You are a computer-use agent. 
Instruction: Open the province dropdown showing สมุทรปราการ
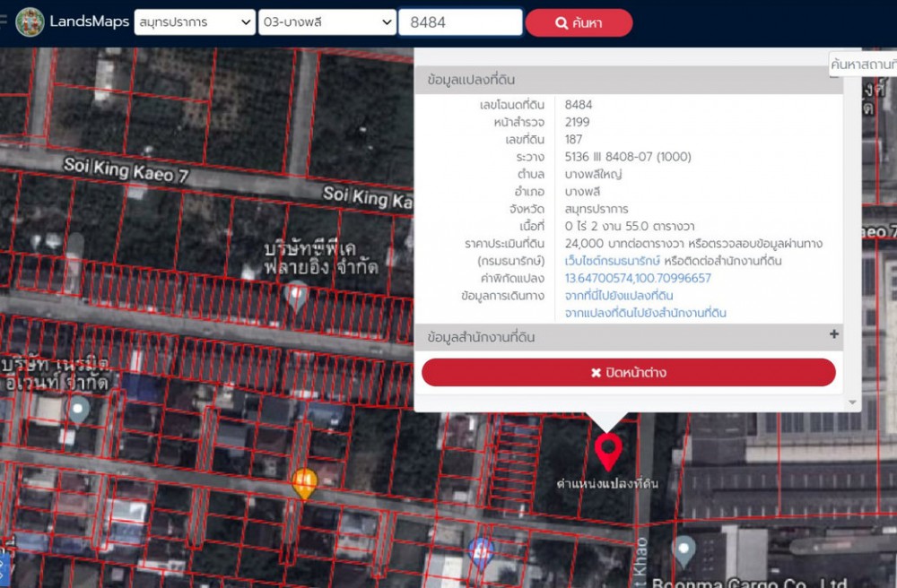(x=195, y=22)
